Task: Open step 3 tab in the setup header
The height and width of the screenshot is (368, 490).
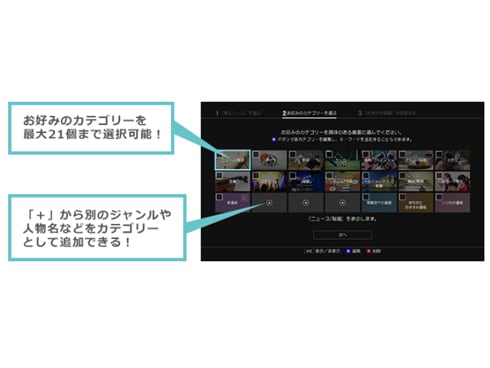Action: pos(387,113)
